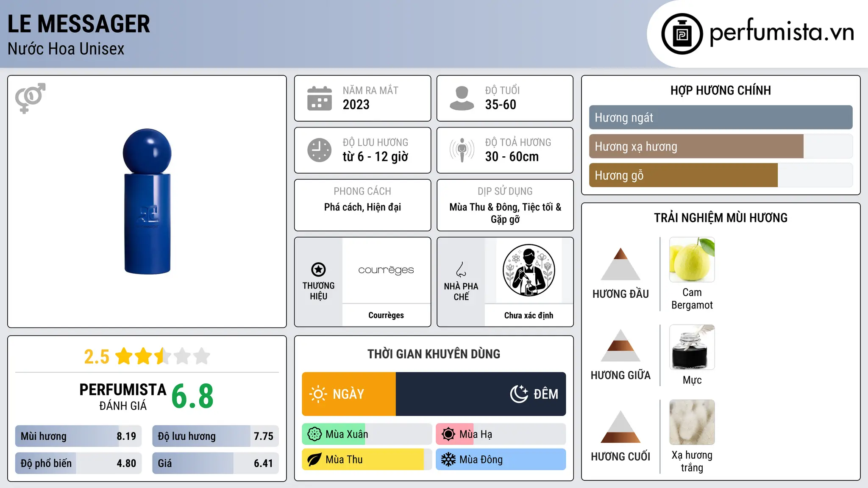Screen dimensions: 868x488
Task: Click the perfumista.vn site name
Action: (782, 33)
